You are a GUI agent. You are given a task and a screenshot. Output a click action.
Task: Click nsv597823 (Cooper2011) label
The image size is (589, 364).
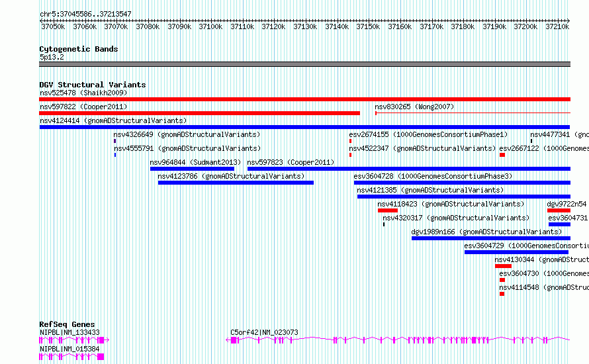(x=291, y=162)
